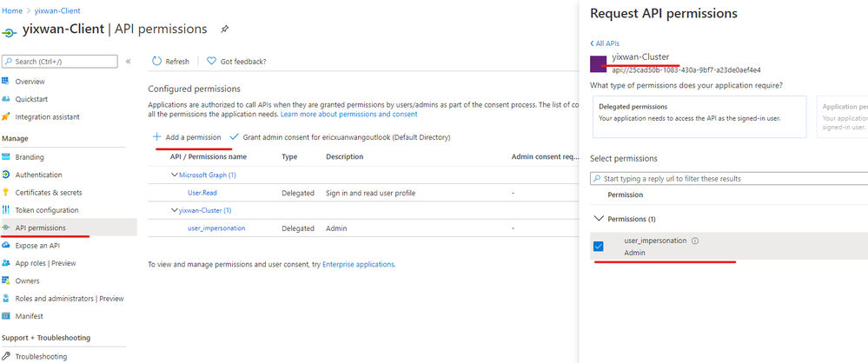Click the Certificates & secrets key icon
Image resolution: width=868 pixels, height=363 pixels.
point(6,193)
